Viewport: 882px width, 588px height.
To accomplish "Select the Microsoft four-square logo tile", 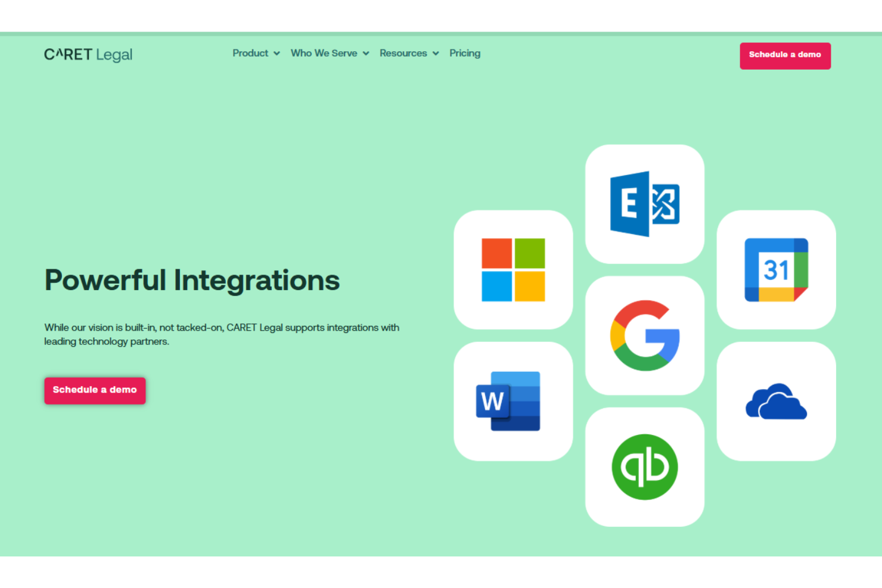I will [x=513, y=270].
